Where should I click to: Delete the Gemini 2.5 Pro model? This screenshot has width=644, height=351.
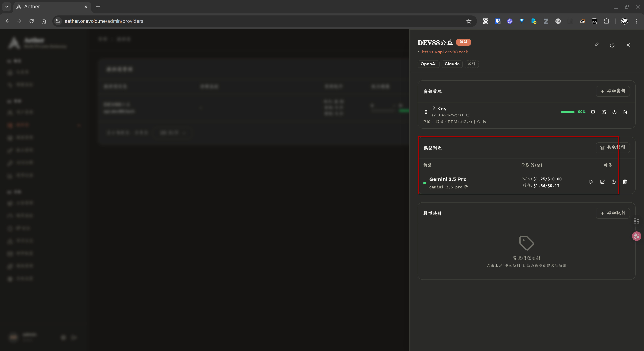(x=625, y=182)
